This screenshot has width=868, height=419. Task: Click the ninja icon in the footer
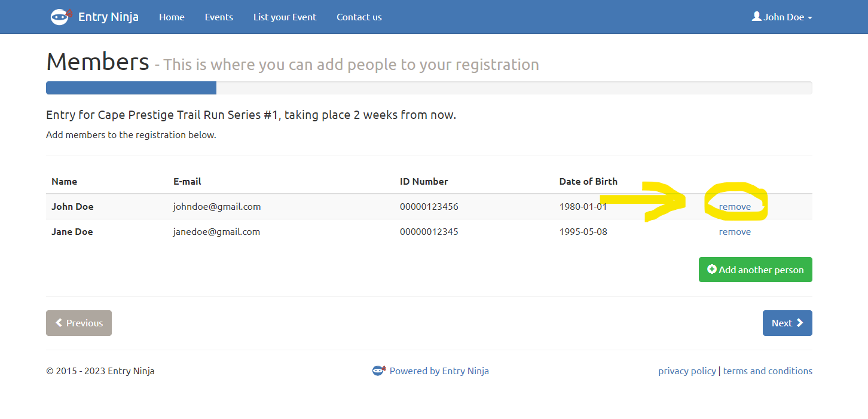pyautogui.click(x=378, y=371)
